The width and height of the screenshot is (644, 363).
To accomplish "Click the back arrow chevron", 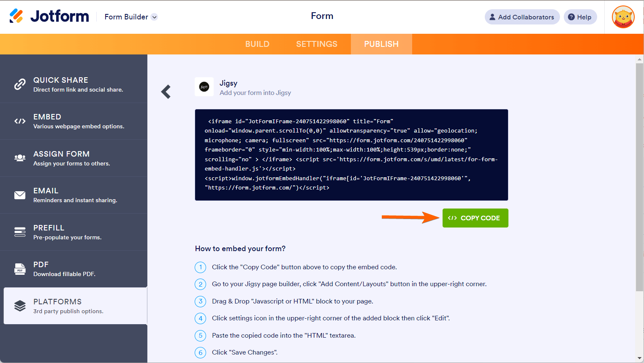I will click(166, 92).
